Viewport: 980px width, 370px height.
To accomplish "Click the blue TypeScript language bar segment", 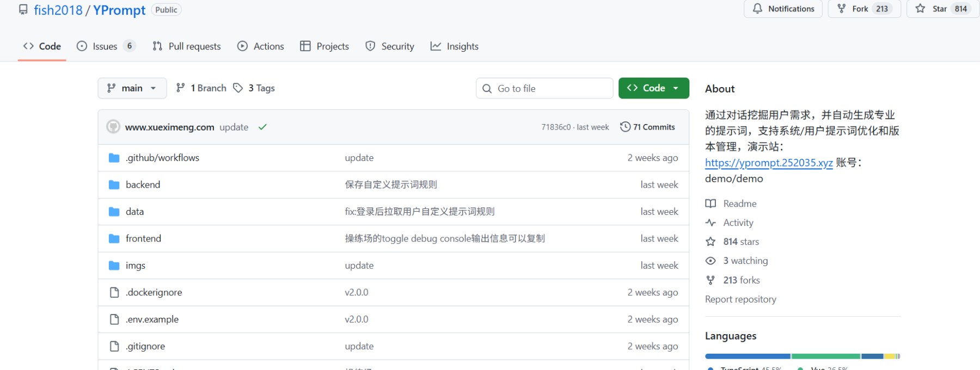I will tap(747, 356).
